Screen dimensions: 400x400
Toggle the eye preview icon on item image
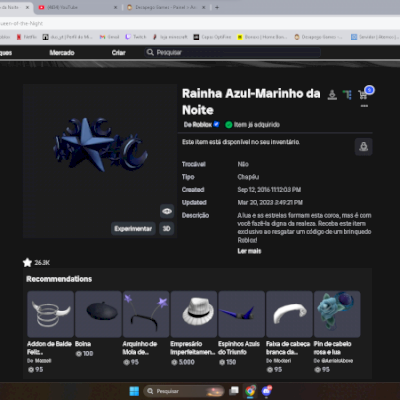point(167,211)
